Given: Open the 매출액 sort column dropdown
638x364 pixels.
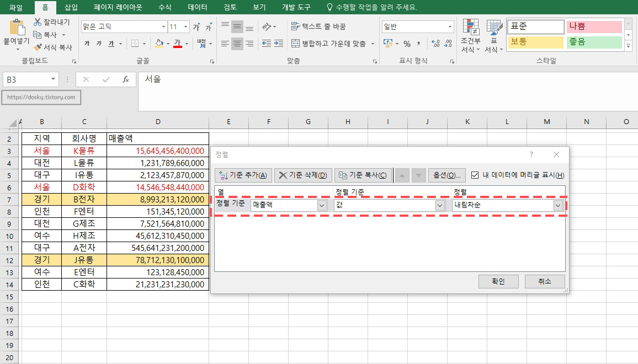Looking at the screenshot, I should pyautogui.click(x=321, y=205).
